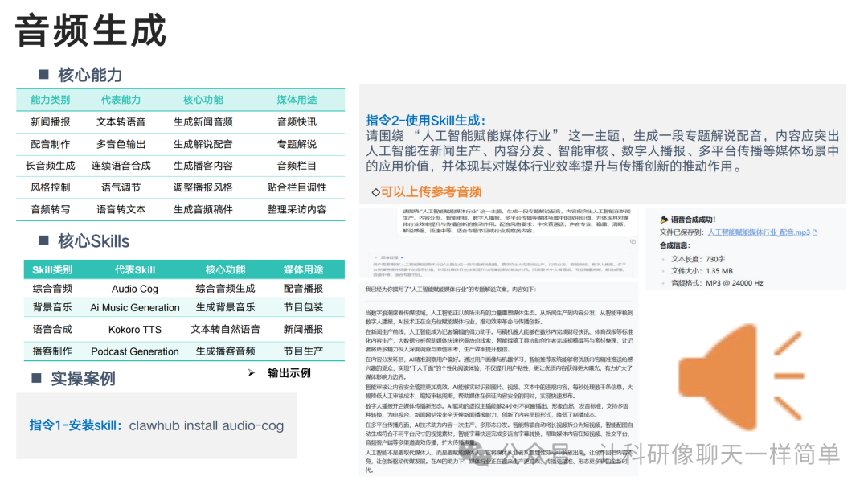
Task: Click the 整理采访内容 cell
Action: [x=297, y=209]
